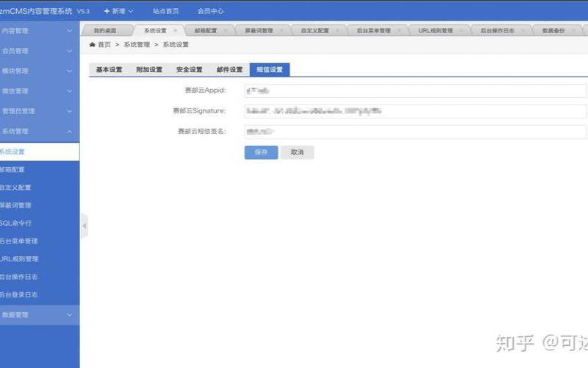
Task: Collapse the sidebar with the left arrow handle
Action: tap(84, 225)
